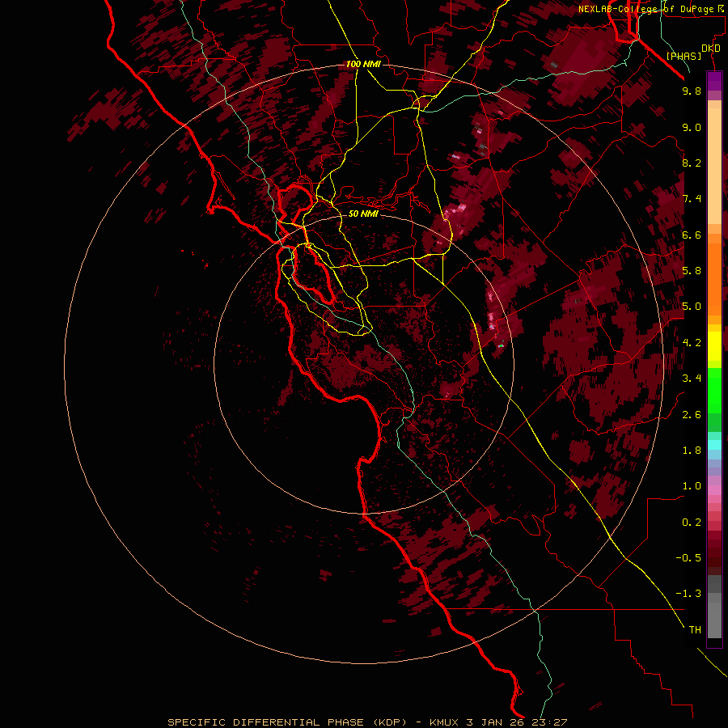Click the 9.0 value on the color scale
Screen dimensions: 728x728
pos(692,127)
